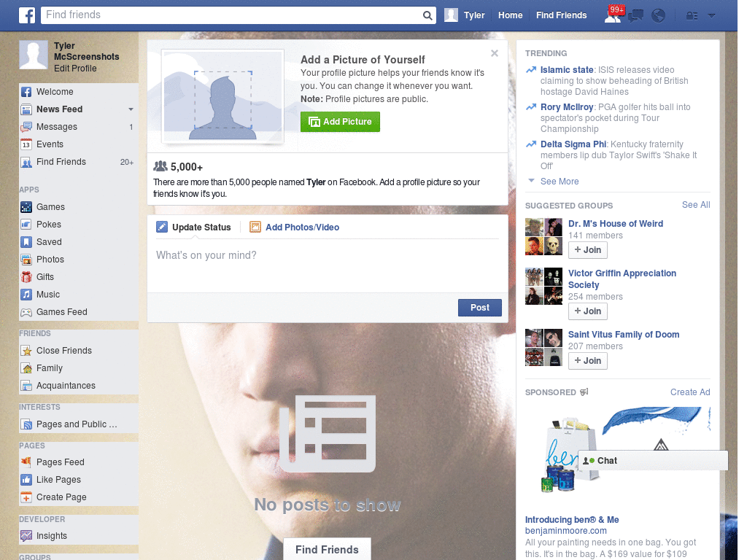Screen dimensions: 747x560
Task: Select the Update Status tab
Action: point(193,227)
